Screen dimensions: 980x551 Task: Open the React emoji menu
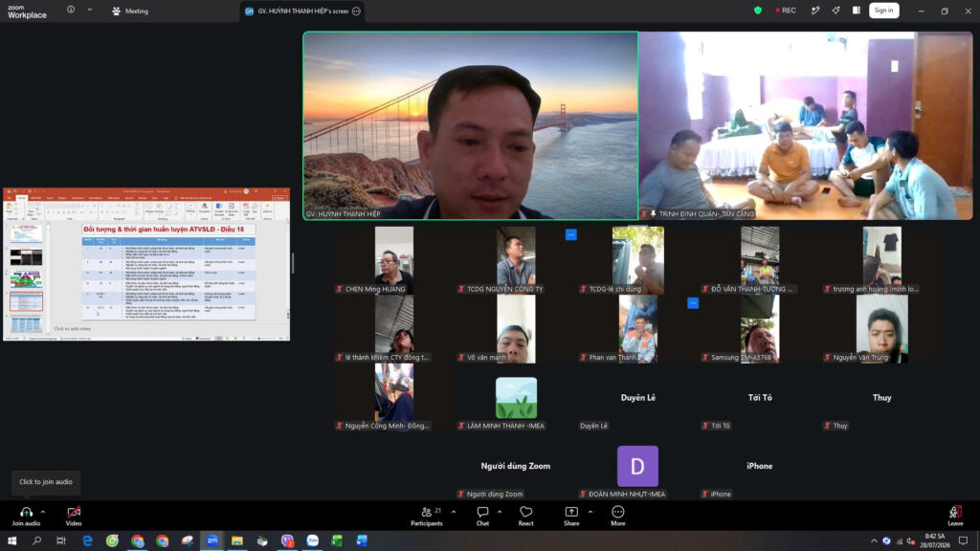(525, 516)
